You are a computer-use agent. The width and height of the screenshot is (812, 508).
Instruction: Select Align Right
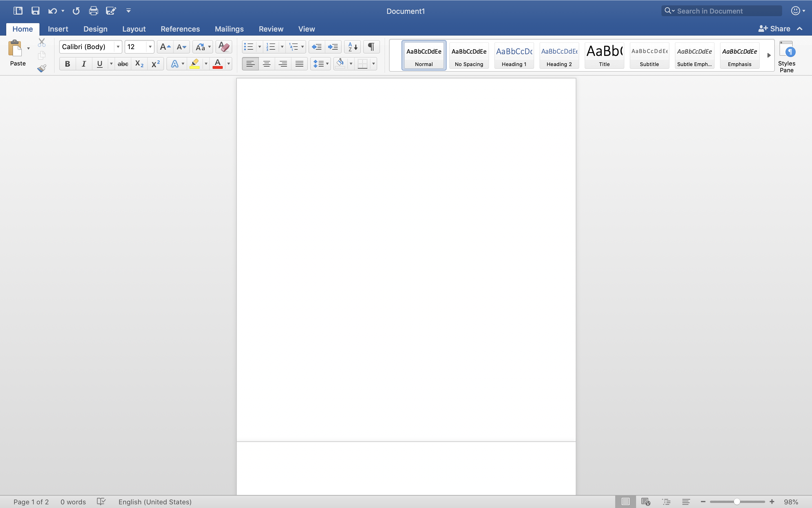click(283, 63)
